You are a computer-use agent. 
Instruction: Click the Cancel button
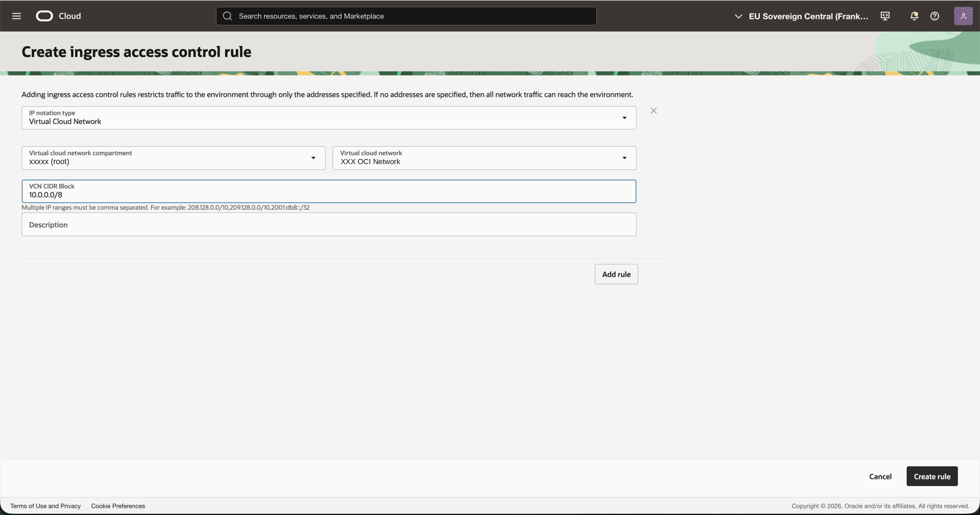click(x=880, y=476)
